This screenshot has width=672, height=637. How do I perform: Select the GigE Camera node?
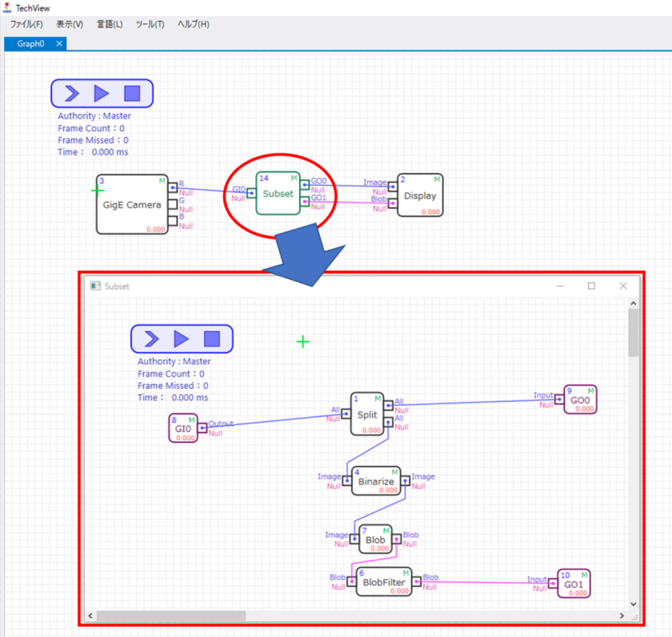coord(132,205)
